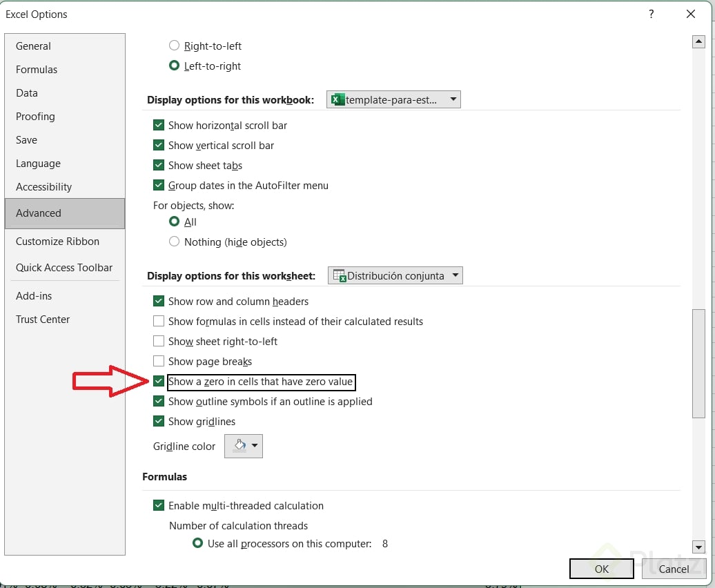Toggle Show row and column headers

159,301
